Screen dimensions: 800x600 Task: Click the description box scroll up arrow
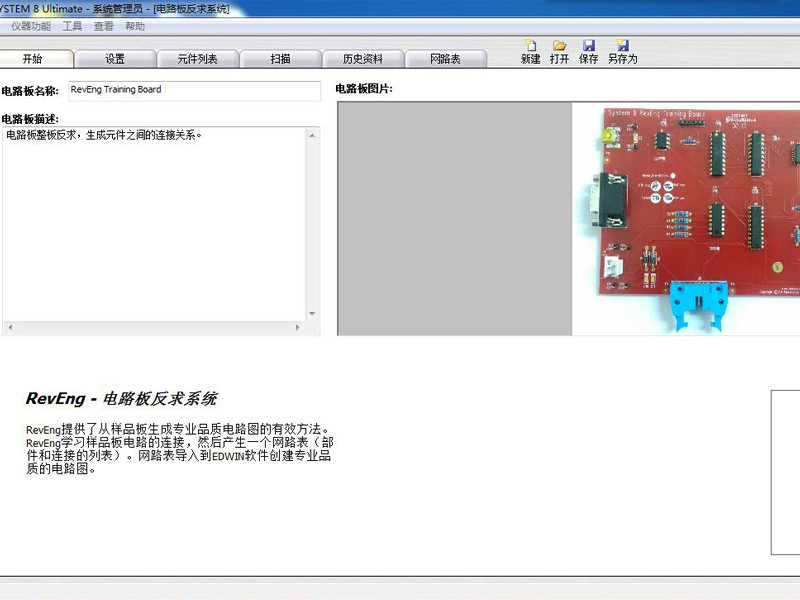click(312, 135)
